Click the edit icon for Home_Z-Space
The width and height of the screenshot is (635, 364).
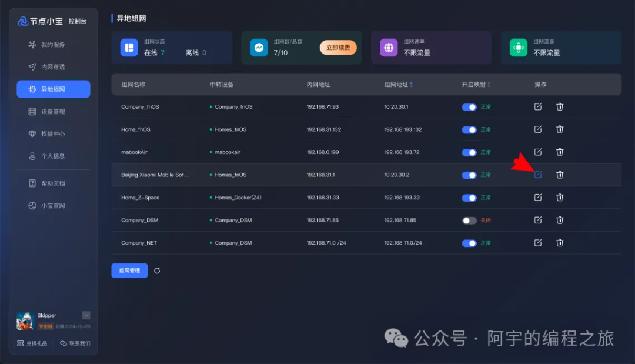(x=537, y=198)
